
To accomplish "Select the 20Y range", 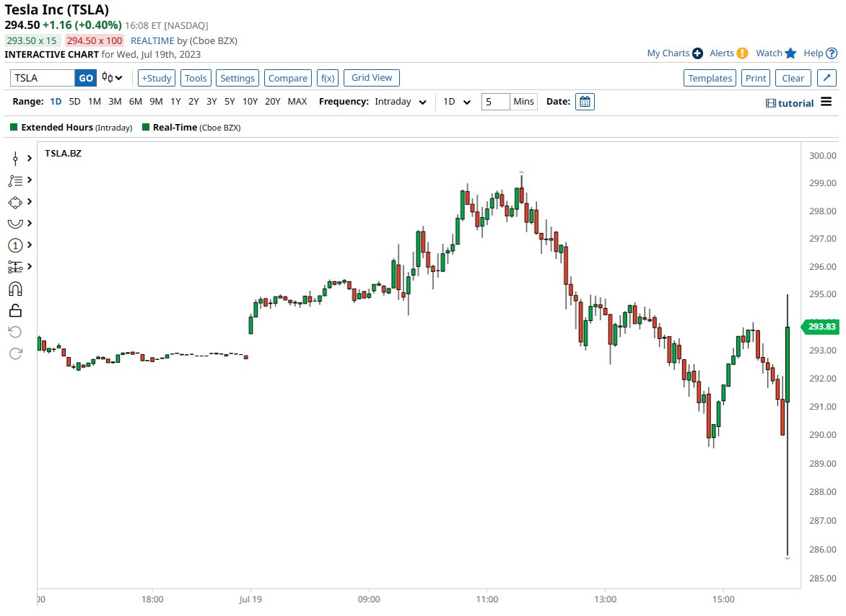I will tap(272, 101).
